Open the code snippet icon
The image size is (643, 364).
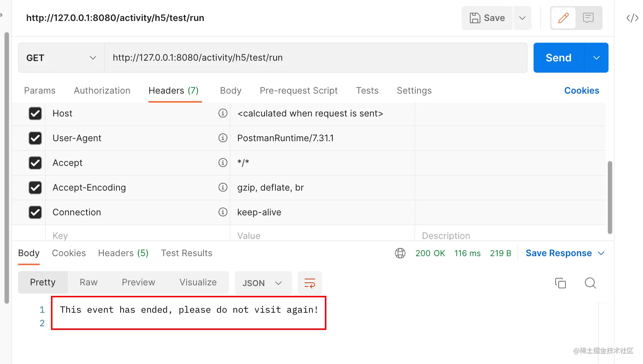(x=633, y=18)
